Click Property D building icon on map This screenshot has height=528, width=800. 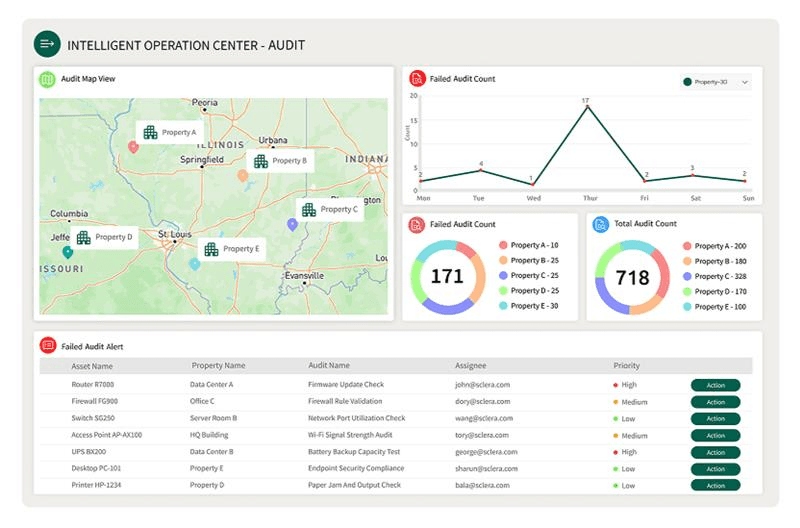coord(84,237)
